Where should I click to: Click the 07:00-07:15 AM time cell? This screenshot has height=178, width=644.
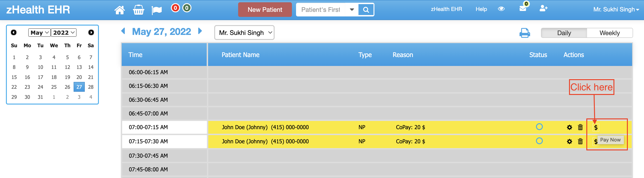tap(164, 127)
